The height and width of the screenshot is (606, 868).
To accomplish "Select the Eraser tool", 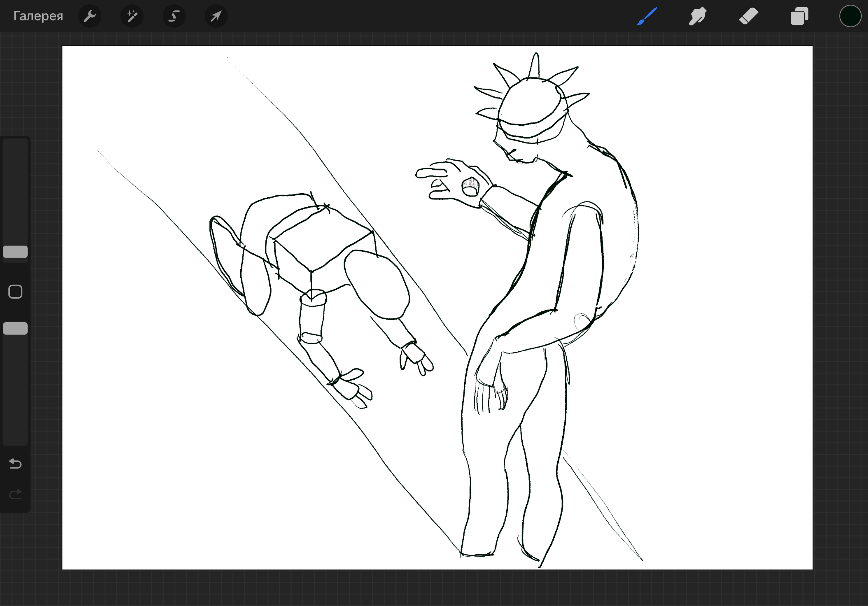I will click(x=748, y=16).
